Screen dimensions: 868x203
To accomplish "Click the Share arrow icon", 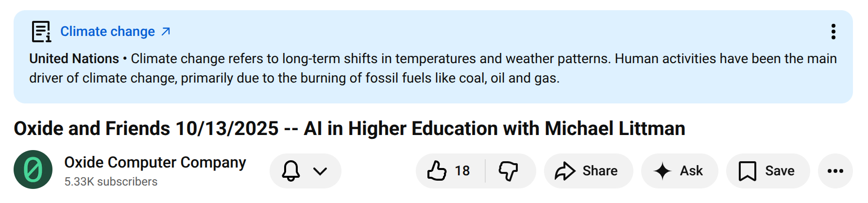I will [565, 171].
